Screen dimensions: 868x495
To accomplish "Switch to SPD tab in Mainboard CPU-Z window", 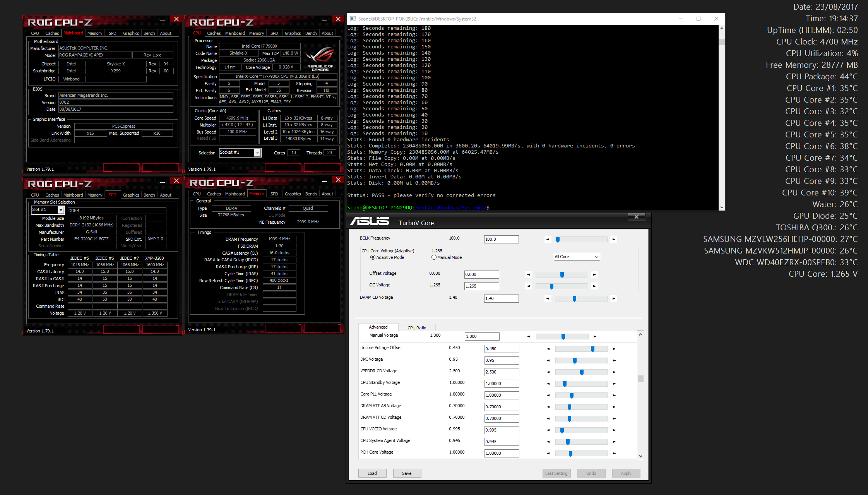I will [x=113, y=33].
